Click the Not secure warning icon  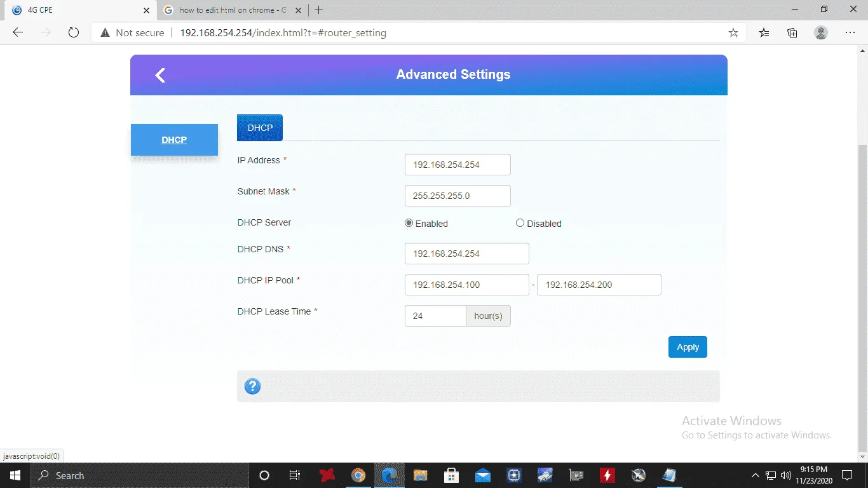[105, 32]
